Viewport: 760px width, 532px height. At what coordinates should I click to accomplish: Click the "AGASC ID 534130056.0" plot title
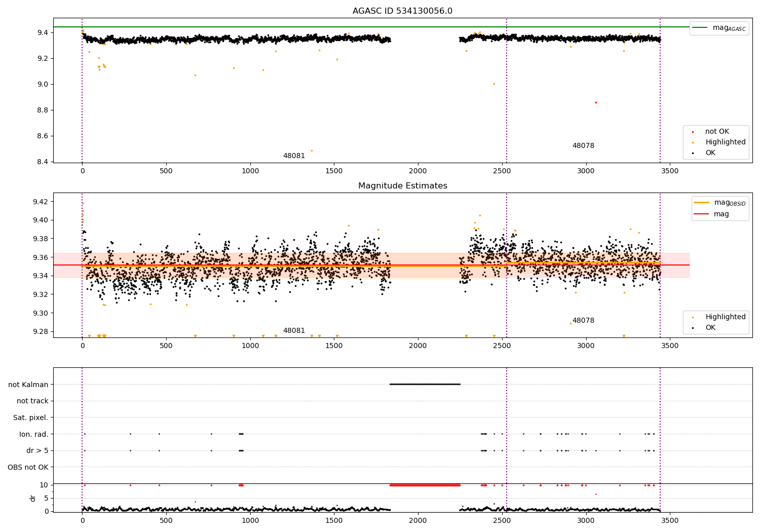[402, 11]
